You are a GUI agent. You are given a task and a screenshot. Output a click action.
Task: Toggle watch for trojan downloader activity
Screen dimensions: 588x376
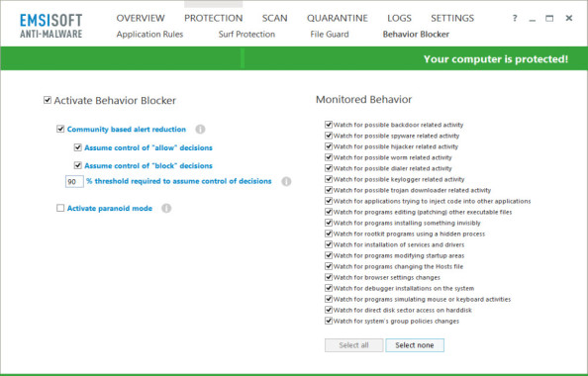[329, 190]
